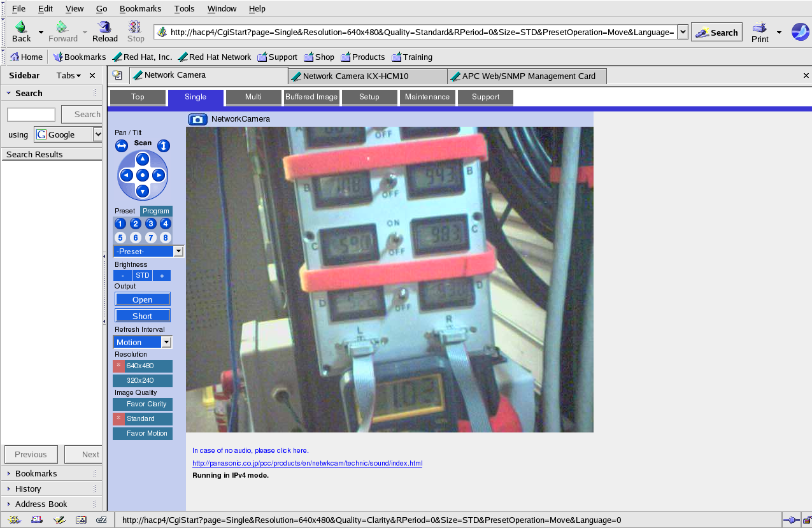Open the Window menu
This screenshot has height=528, width=812.
[222, 8]
